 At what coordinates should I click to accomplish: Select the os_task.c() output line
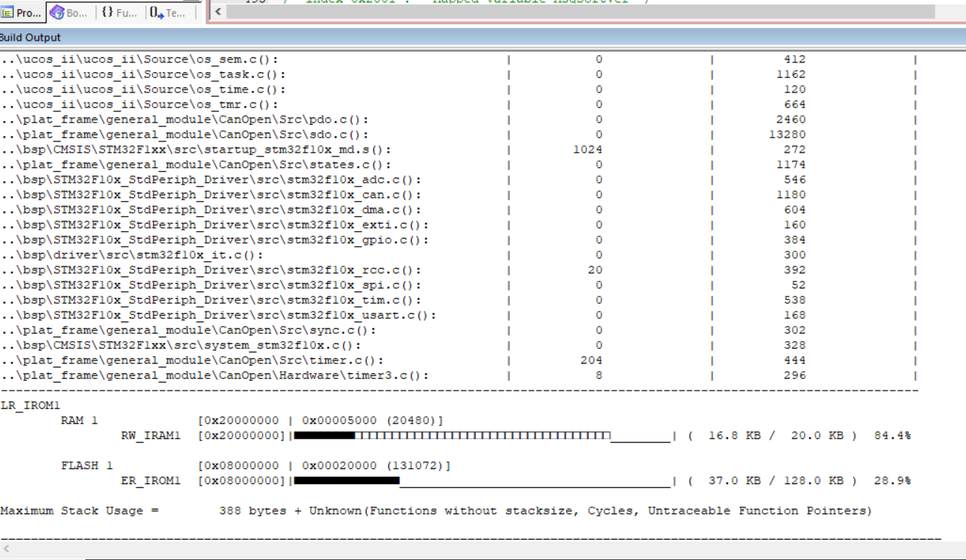coord(458,74)
